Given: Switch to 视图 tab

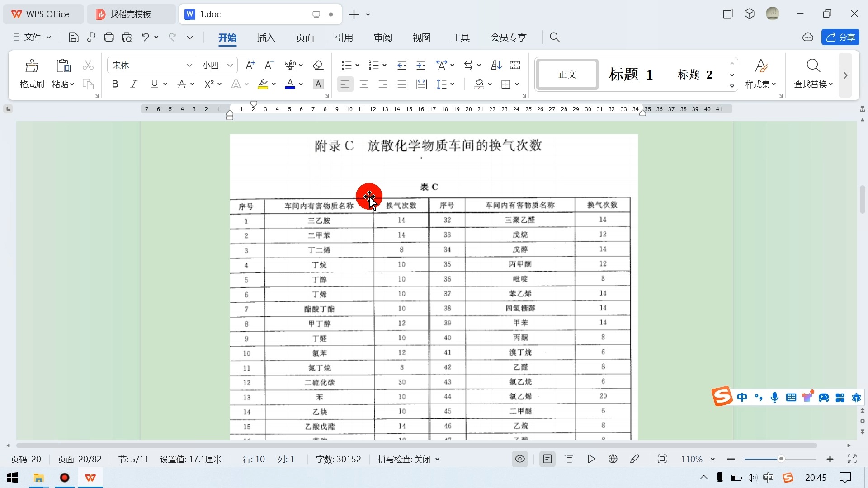Looking at the screenshot, I should pos(422,38).
